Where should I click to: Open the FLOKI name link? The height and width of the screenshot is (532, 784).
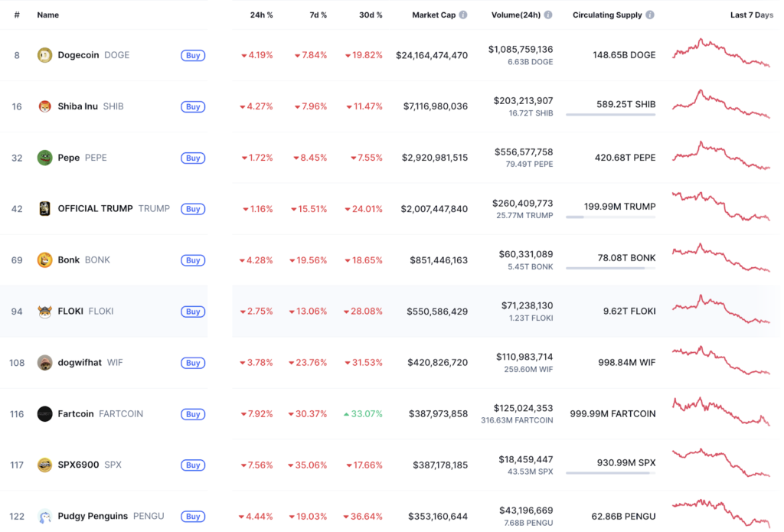click(x=70, y=311)
